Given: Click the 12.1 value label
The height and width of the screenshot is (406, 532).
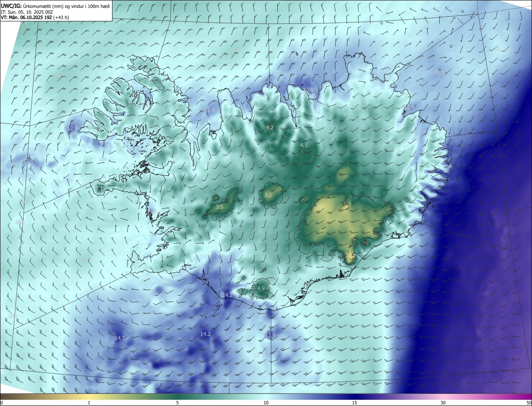Looking at the screenshot, I should click(28, 161).
